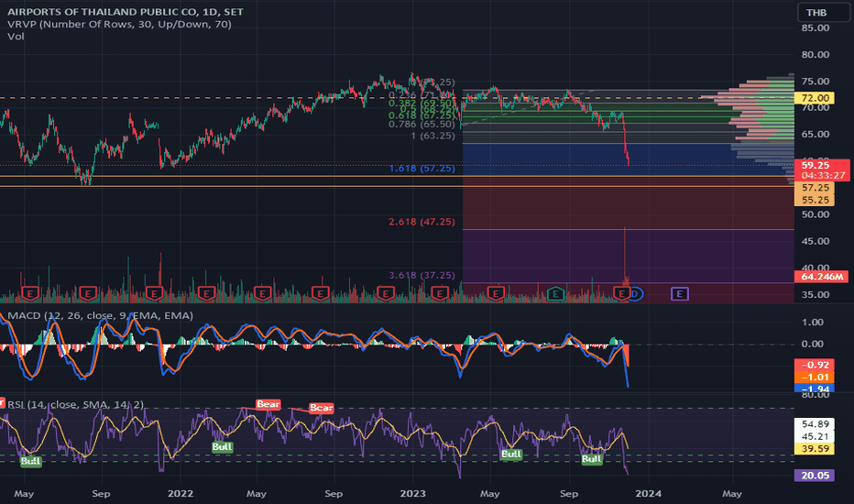The image size is (854, 504).
Task: Click the leftmost red E earnings marker
Action: [30, 294]
